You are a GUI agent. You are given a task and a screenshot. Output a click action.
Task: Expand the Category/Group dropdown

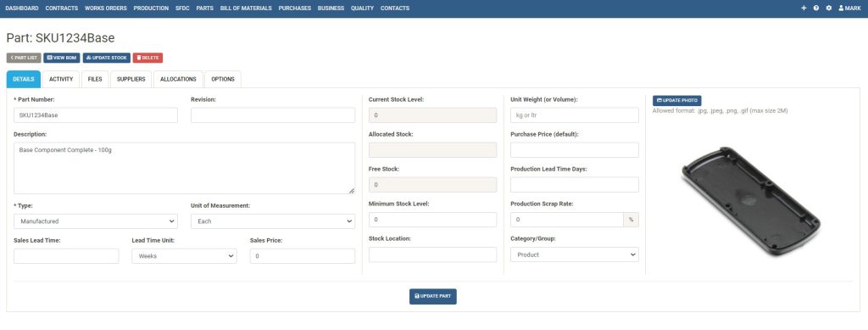point(575,254)
